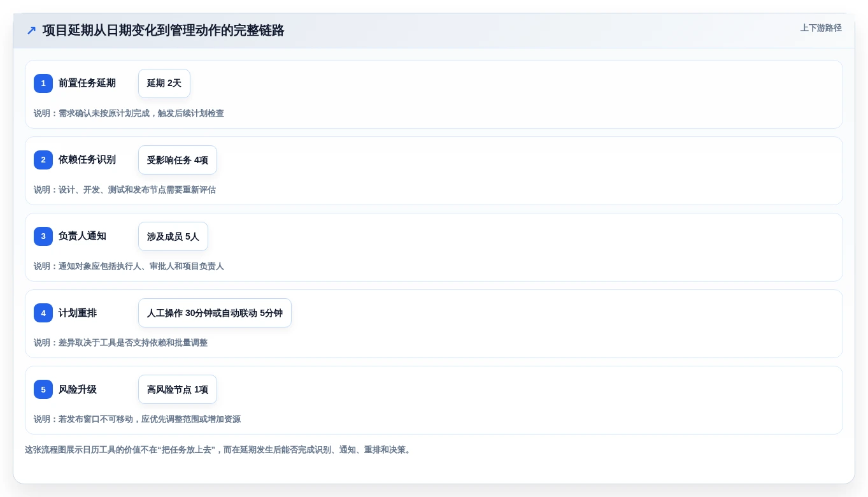Click step number 2 badge
Image resolution: width=868 pixels, height=497 pixels.
point(43,160)
